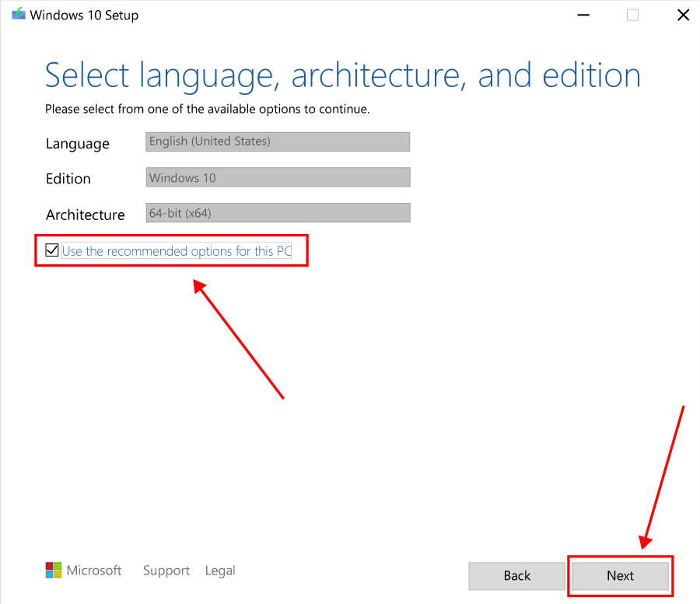This screenshot has height=604, width=700.
Task: Click the 'Edition' field label
Action: pos(68,179)
